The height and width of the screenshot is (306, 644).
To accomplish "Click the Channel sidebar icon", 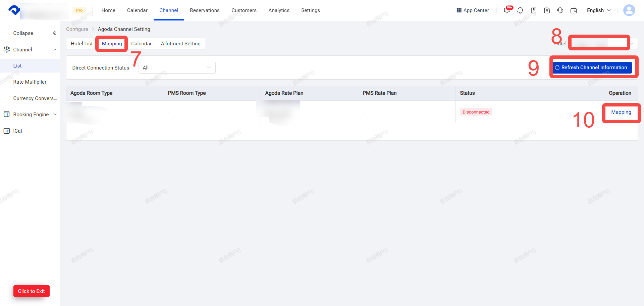I will click(x=7, y=50).
